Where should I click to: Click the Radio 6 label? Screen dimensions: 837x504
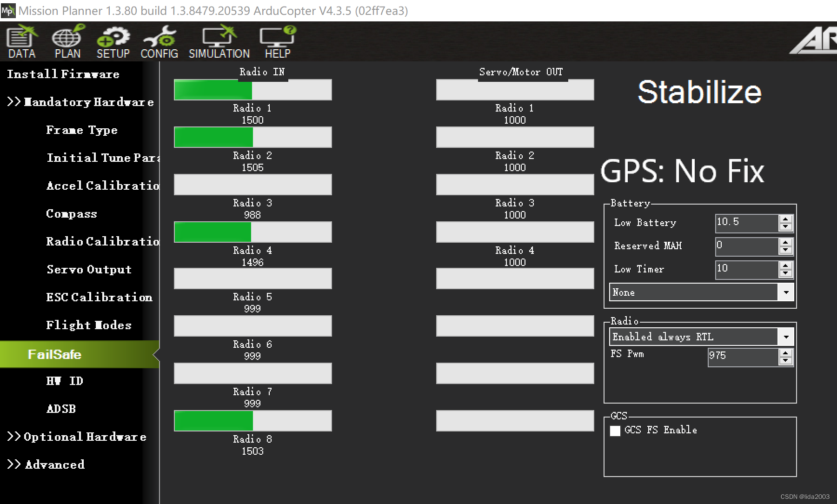click(252, 344)
